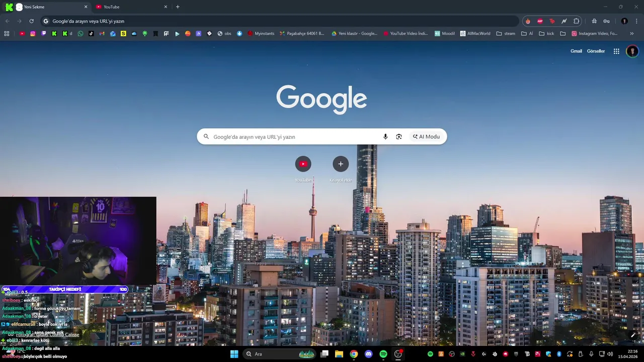
Task: Open the Gmail bookmark icon in bookmarks bar
Action: (x=102, y=34)
